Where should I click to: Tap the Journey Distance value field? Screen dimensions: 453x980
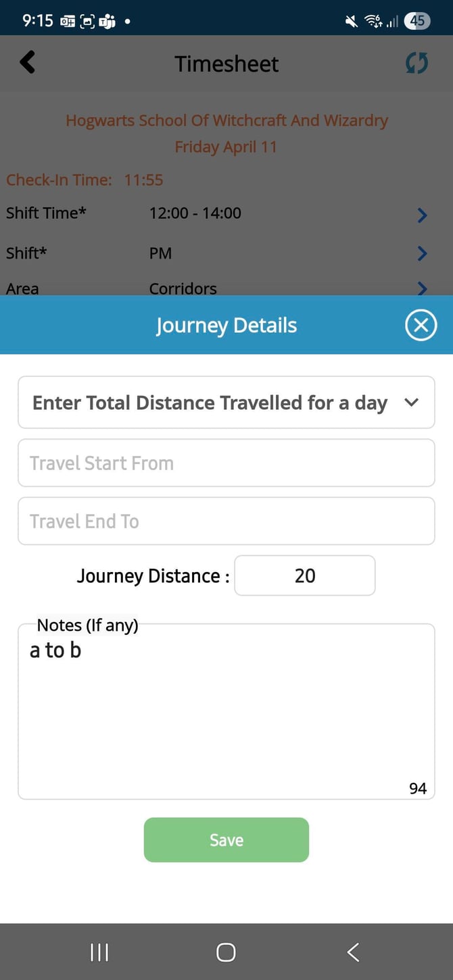304,575
